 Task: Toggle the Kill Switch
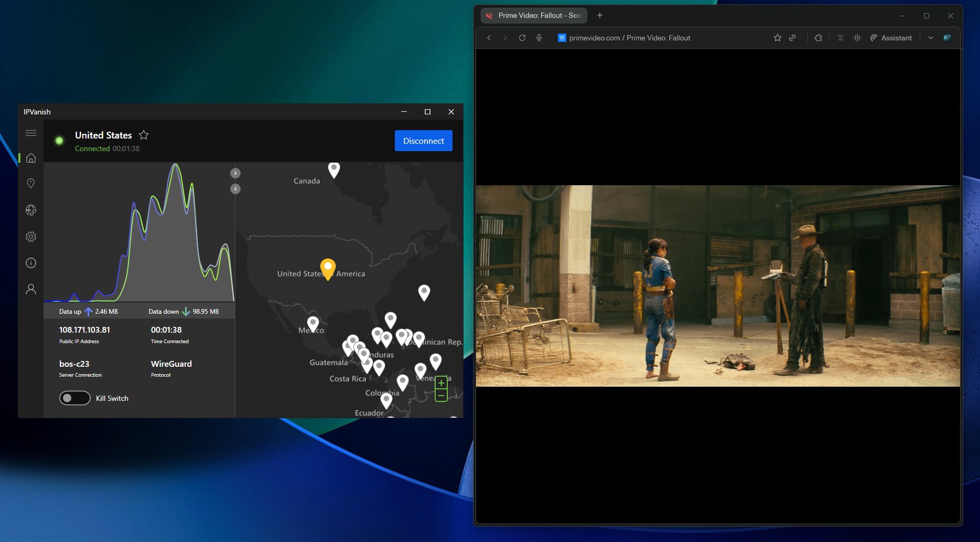tap(74, 398)
